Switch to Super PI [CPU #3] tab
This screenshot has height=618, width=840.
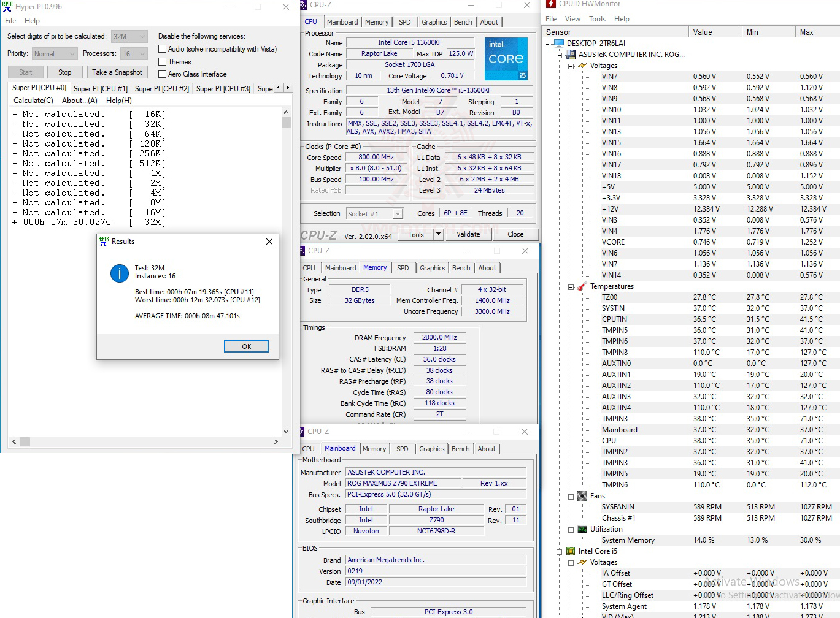coord(223,89)
